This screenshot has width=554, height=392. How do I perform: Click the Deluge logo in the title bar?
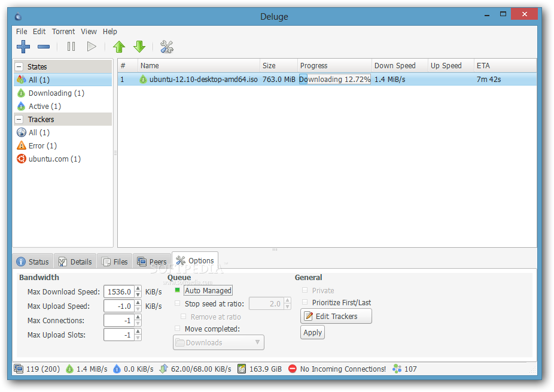(19, 17)
